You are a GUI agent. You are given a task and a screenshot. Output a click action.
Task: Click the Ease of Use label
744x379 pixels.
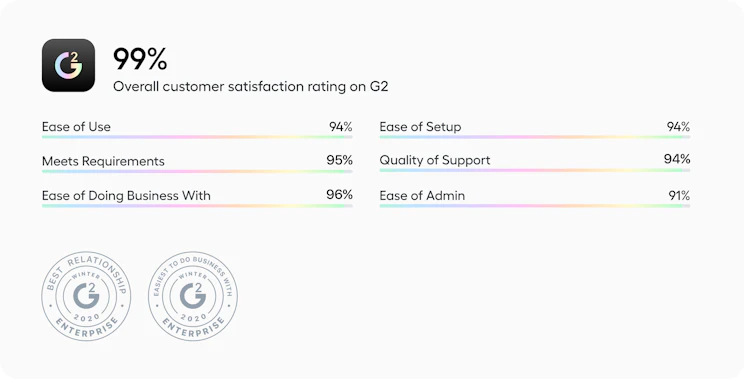click(76, 127)
